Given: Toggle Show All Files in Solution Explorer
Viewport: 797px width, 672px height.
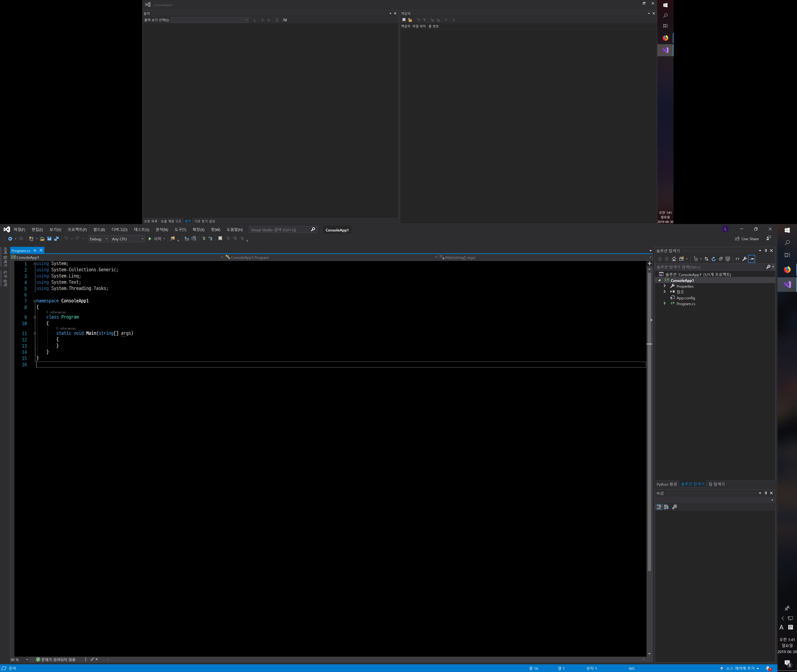Looking at the screenshot, I should 728,259.
